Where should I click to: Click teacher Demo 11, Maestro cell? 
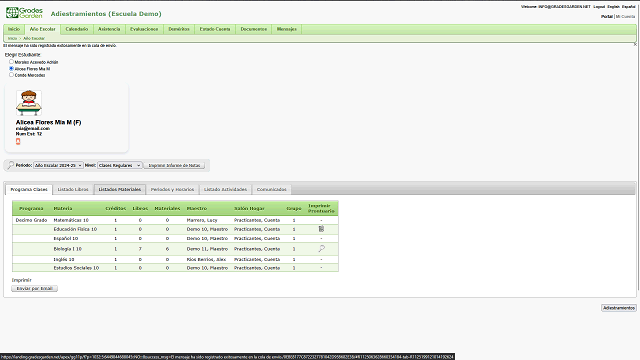coord(207,249)
